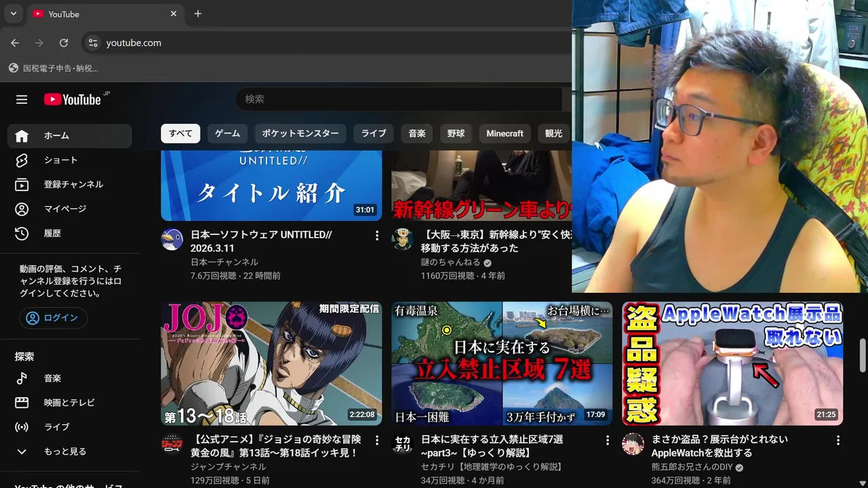
Task: Open the AppleWatch展示品 video thumbnail
Action: (732, 363)
